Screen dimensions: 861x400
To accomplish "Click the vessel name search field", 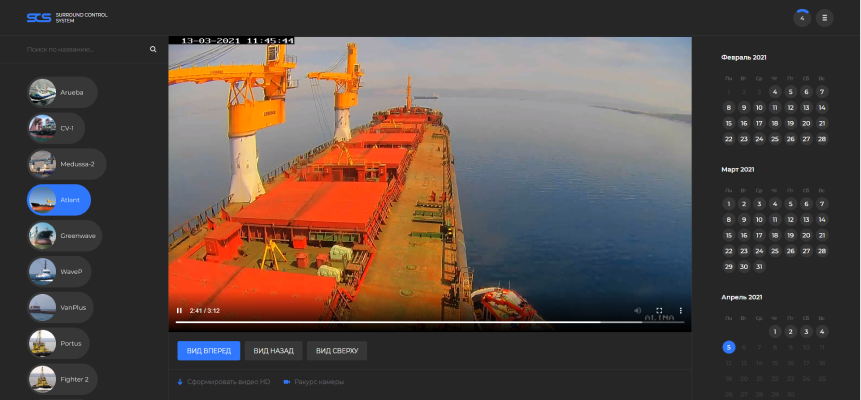I will click(x=85, y=49).
